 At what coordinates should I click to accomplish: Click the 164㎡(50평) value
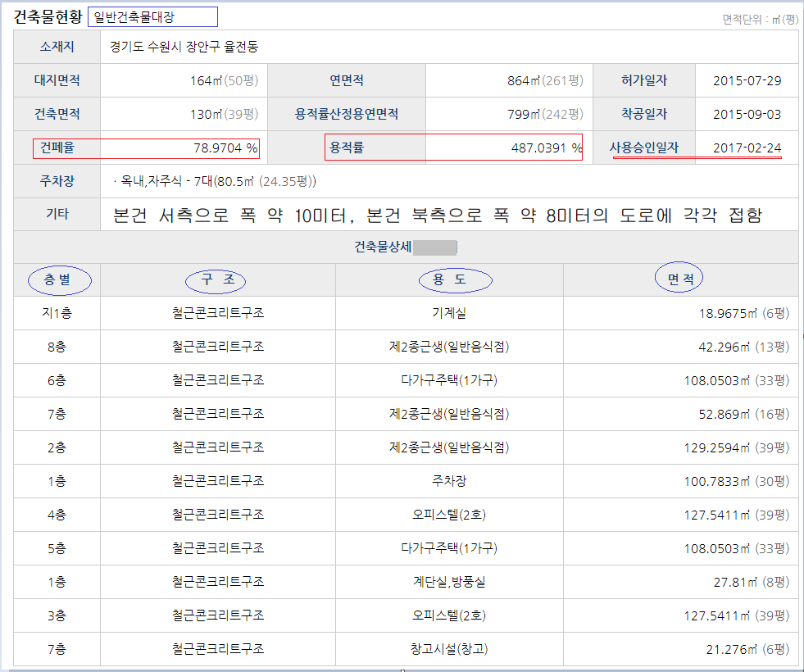(x=224, y=80)
